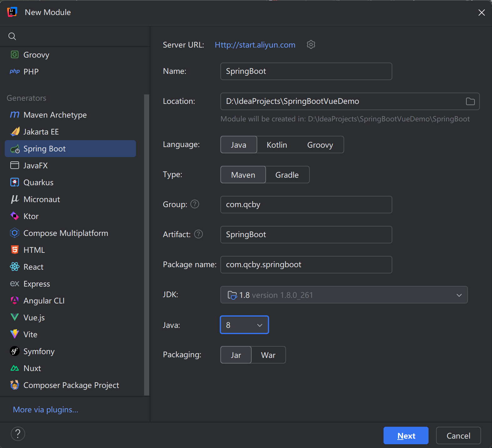The image size is (492, 448).
Task: Select Jakarta EE generator label
Action: pyautogui.click(x=41, y=132)
